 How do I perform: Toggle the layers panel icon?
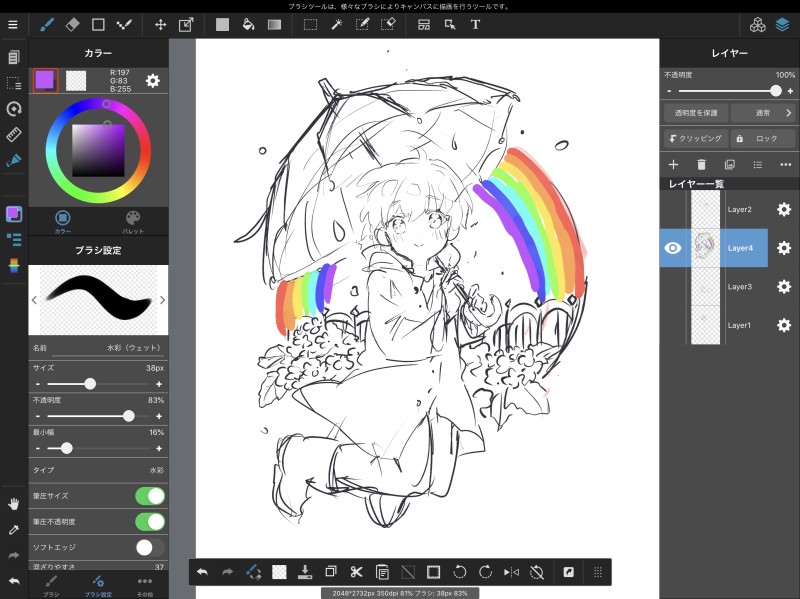782,24
